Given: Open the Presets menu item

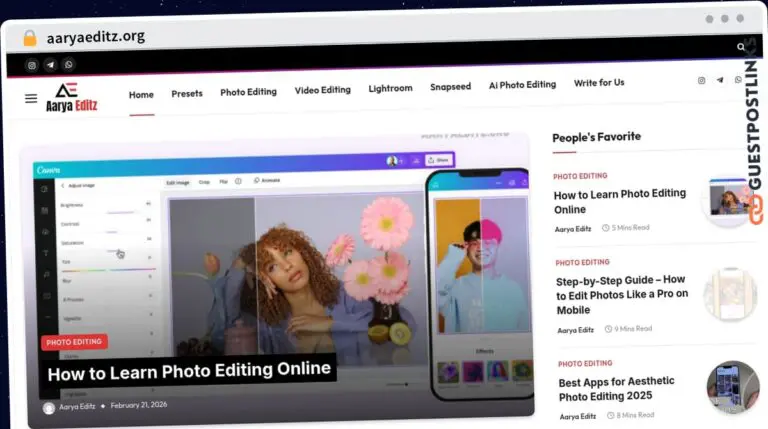Looking at the screenshot, I should point(187,93).
